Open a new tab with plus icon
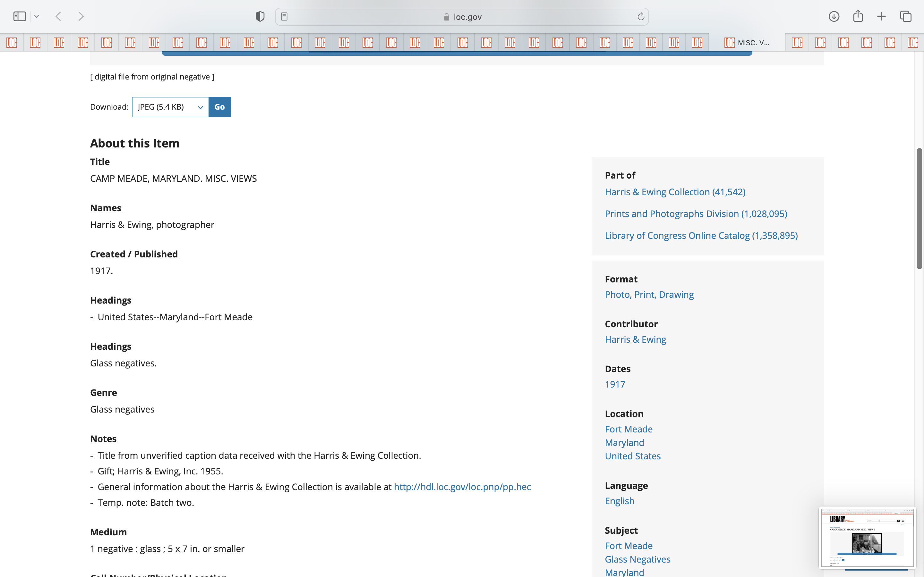924x577 pixels. point(881,16)
